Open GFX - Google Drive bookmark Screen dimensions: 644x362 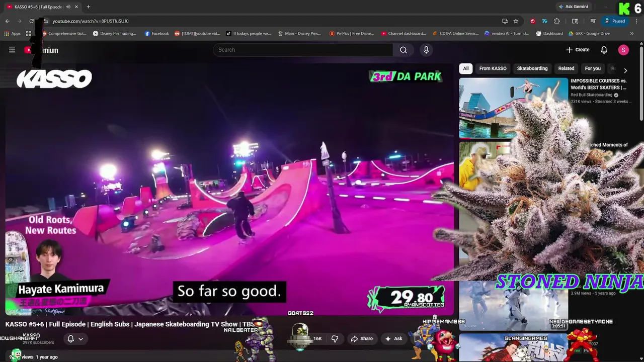[589, 34]
